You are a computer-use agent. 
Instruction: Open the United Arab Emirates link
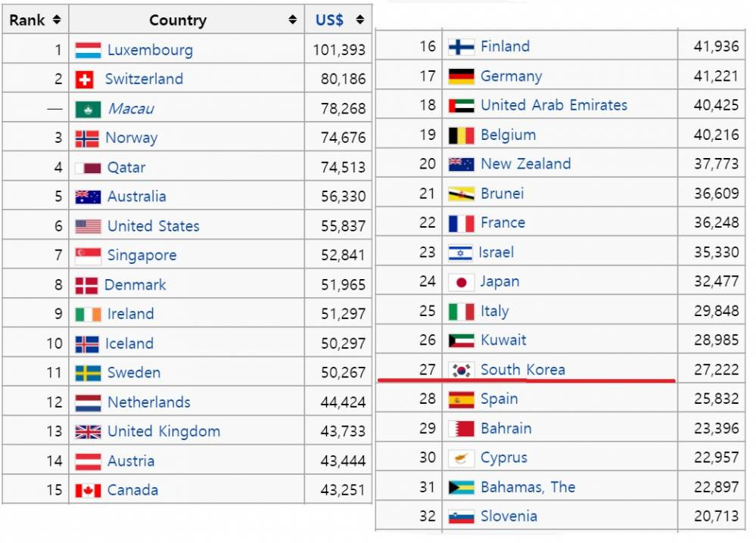(554, 105)
